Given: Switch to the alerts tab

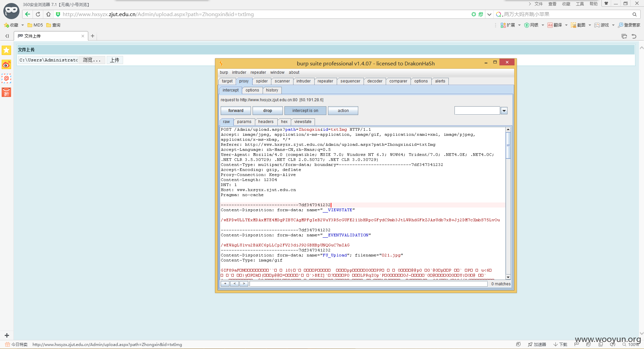Looking at the screenshot, I should point(440,81).
